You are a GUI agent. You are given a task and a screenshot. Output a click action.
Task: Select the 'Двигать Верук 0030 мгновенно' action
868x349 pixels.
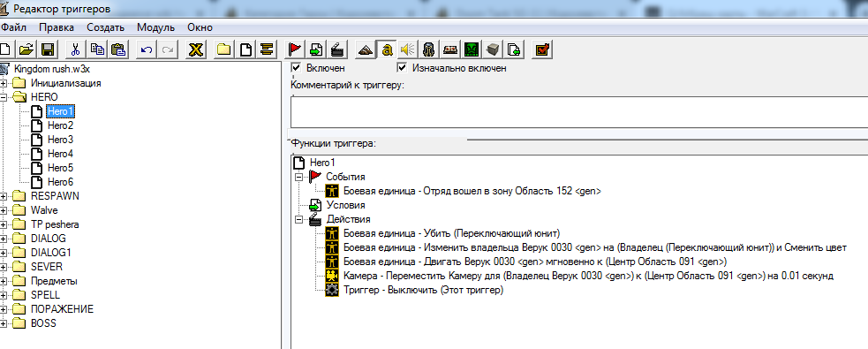[x=535, y=262]
